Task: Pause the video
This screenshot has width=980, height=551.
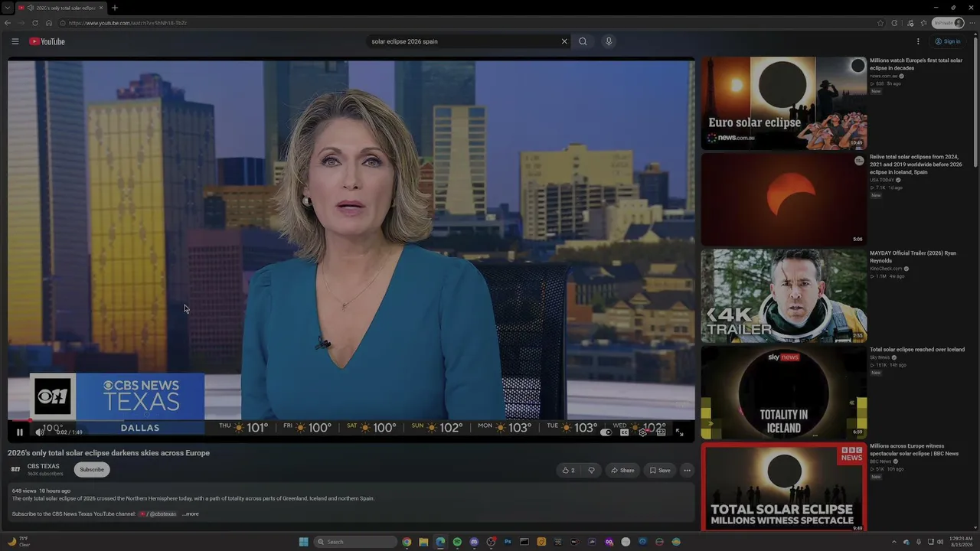Action: (20, 432)
